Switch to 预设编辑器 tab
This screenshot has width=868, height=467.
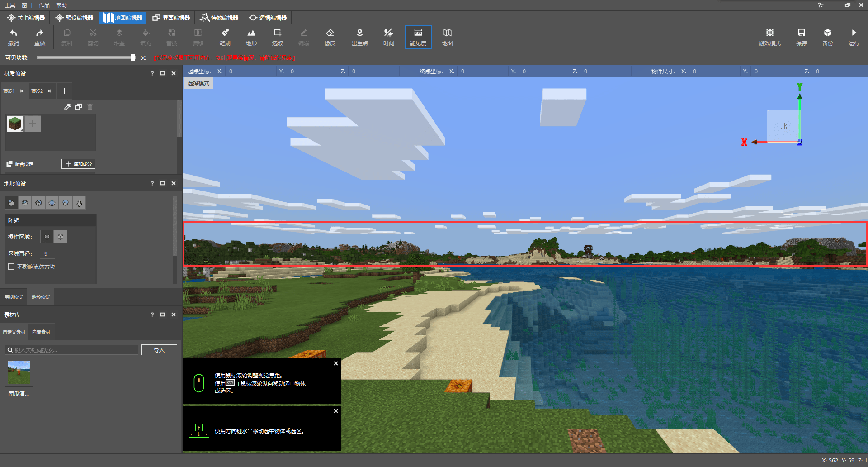tap(74, 18)
